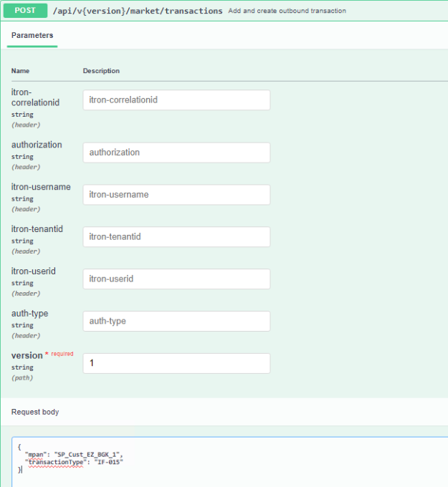Click the "version" required parameter label
The height and width of the screenshot is (487, 448).
point(27,355)
